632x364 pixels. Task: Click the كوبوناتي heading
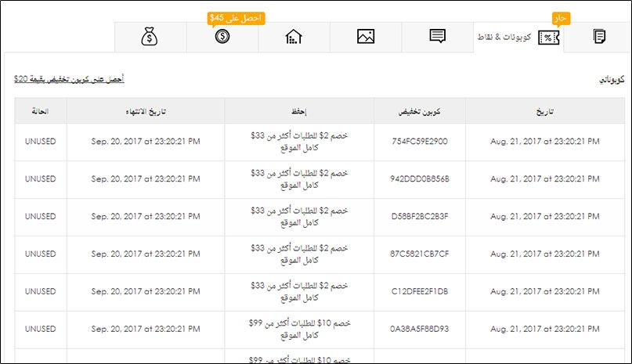click(x=612, y=79)
